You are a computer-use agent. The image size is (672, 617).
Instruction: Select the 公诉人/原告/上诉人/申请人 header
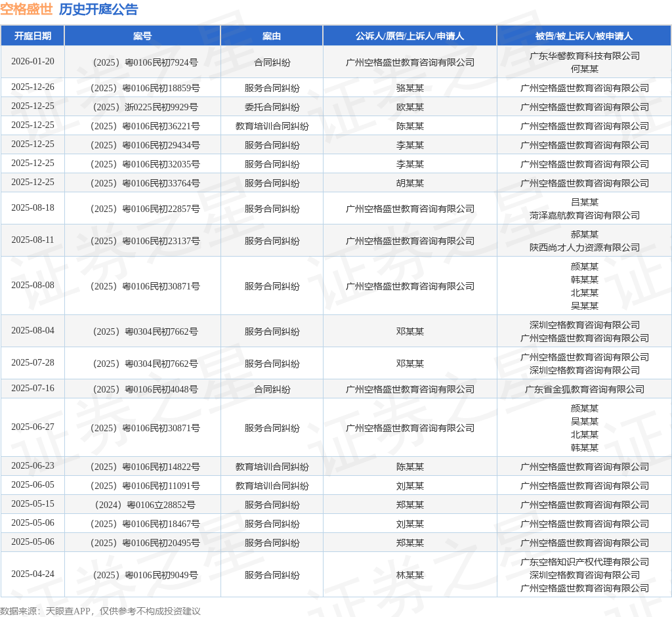(x=409, y=36)
